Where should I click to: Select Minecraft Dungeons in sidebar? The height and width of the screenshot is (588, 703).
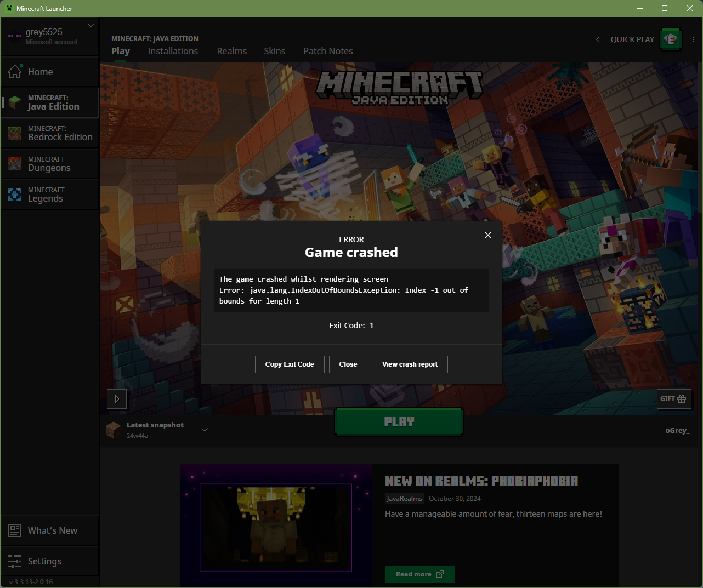tap(50, 164)
